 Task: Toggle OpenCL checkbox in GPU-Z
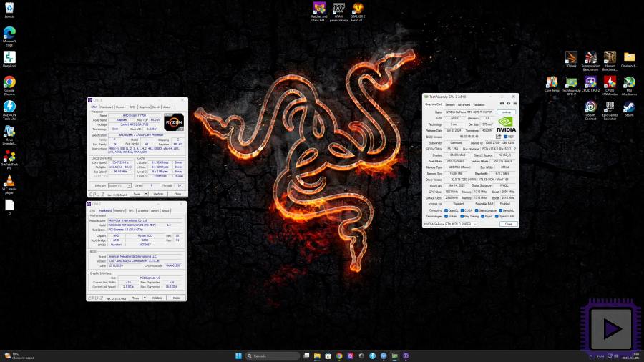click(446, 210)
